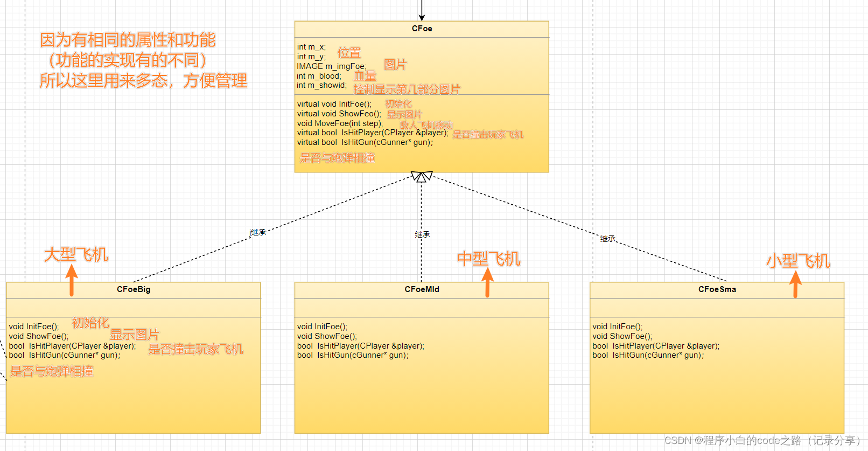Click the 是否与炮弹相撞 note in CFoeBig

52,371
